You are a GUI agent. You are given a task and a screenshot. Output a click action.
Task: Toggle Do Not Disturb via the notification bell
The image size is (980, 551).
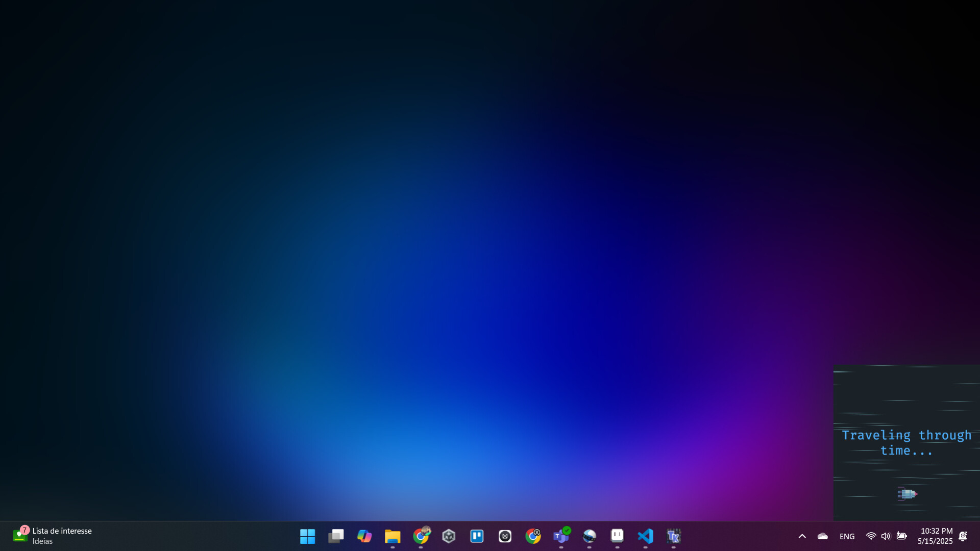[964, 536]
